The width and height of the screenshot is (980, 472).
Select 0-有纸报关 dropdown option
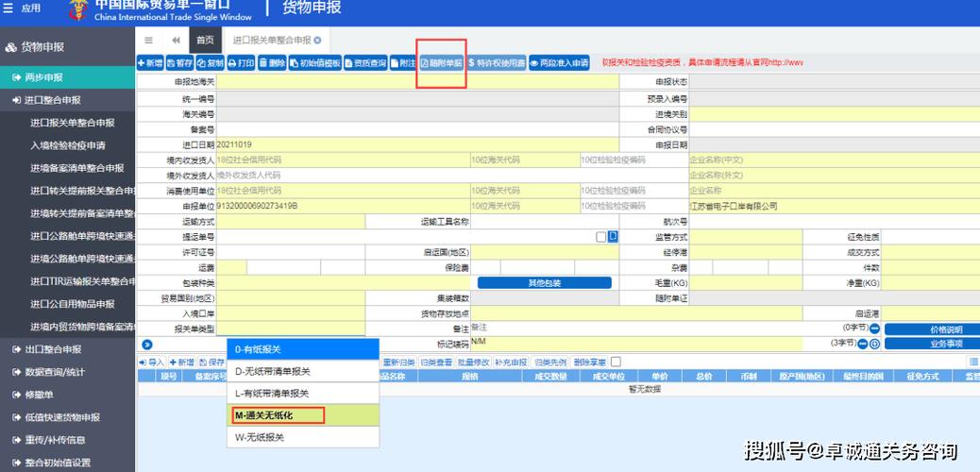tap(302, 349)
